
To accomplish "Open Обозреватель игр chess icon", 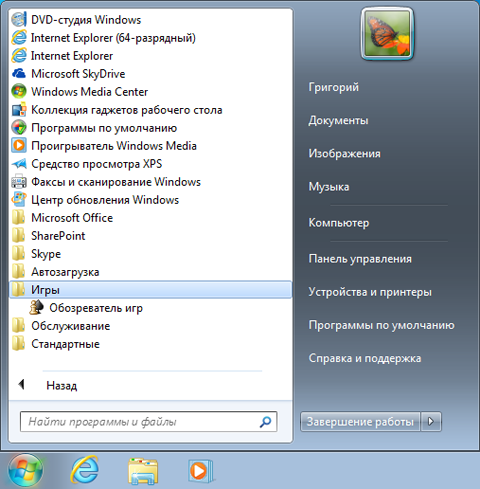I will coord(36,308).
